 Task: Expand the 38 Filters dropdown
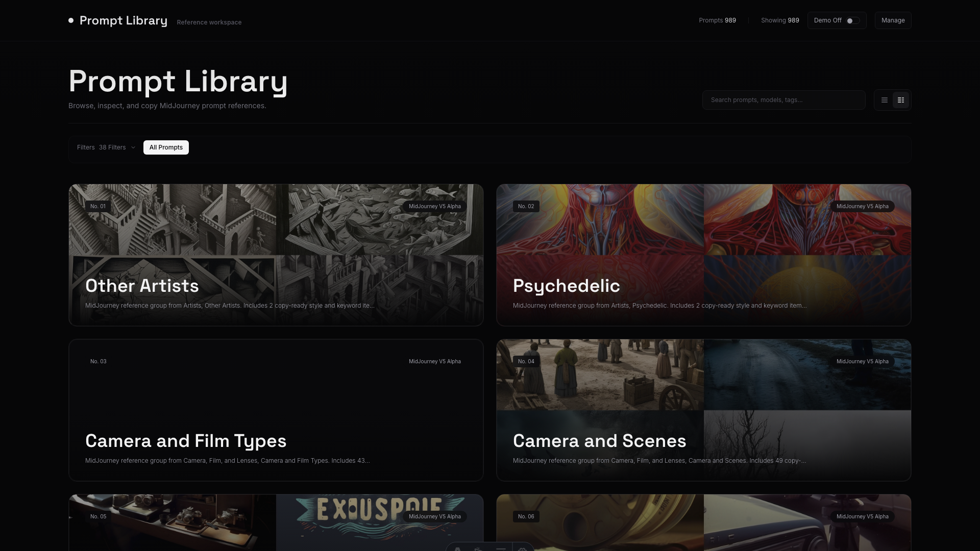[106, 147]
